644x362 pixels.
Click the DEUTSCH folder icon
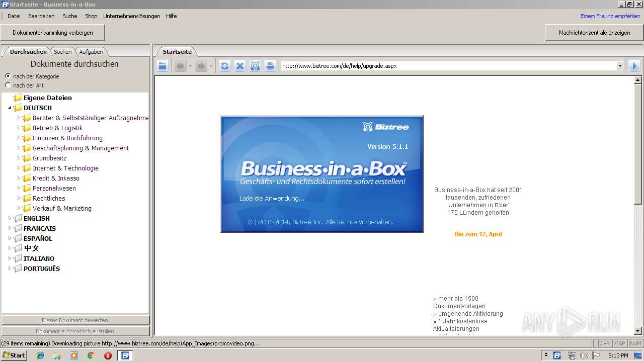[18, 108]
